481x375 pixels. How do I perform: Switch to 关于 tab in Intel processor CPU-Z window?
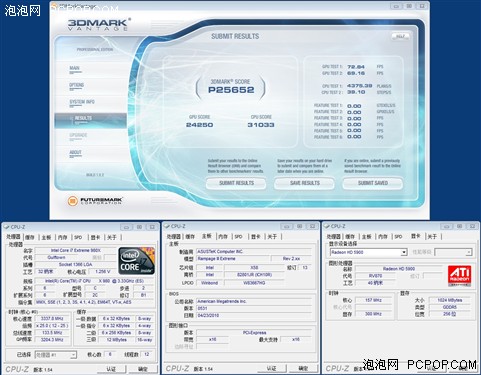click(x=112, y=237)
